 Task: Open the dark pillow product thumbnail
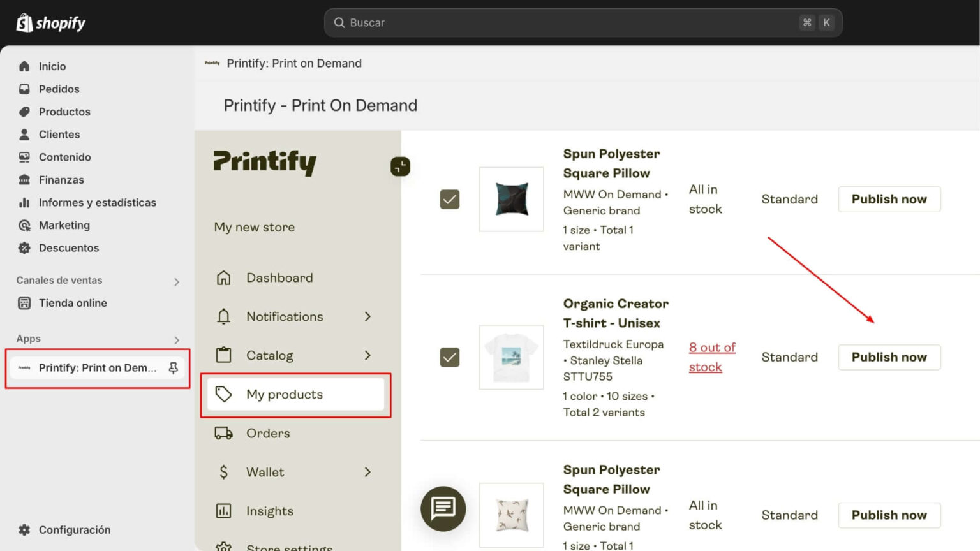point(511,200)
